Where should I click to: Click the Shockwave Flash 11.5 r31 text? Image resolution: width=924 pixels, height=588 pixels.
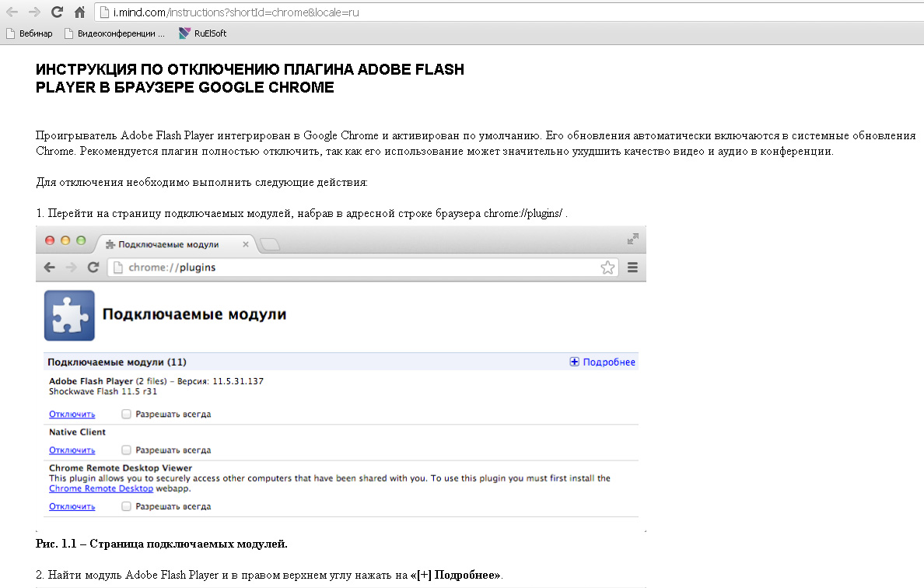(103, 391)
